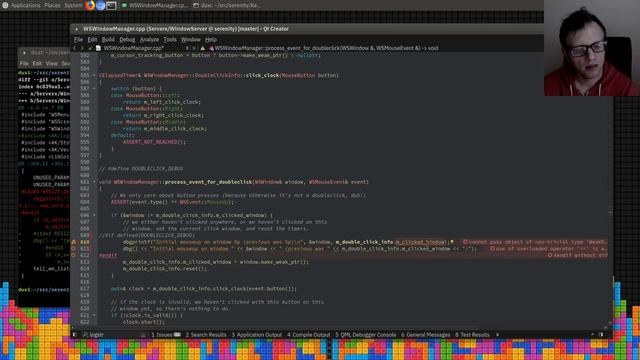Switch to WSWindowManager.cpp taskbar window
640x360 pixels.
pyautogui.click(x=154, y=5)
